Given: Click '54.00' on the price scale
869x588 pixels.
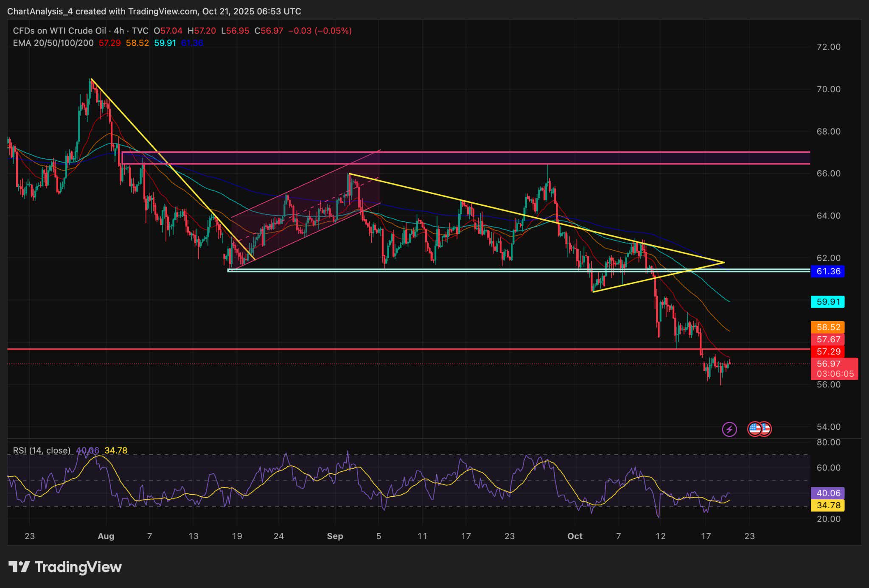Looking at the screenshot, I should 828,427.
